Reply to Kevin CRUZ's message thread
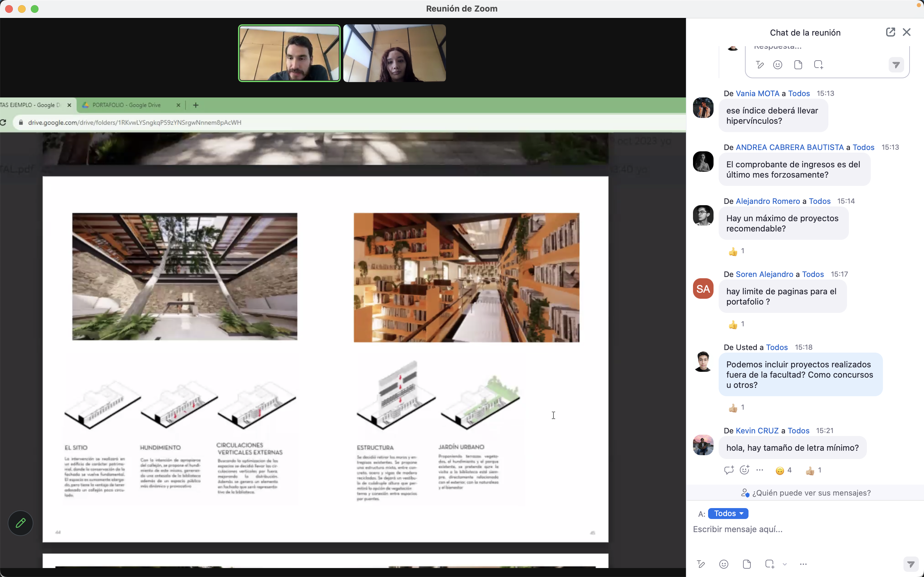924x577 pixels. 729,470
